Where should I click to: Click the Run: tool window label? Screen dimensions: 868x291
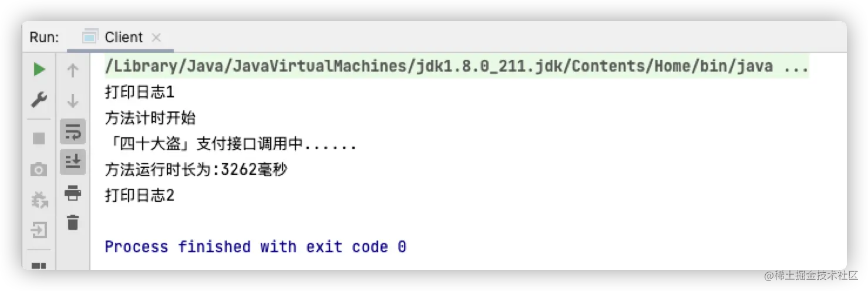44,38
